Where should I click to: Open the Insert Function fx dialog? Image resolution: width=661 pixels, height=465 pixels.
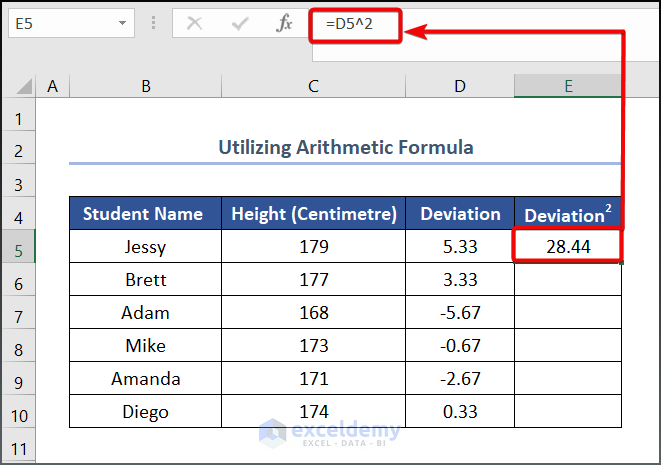[x=285, y=23]
